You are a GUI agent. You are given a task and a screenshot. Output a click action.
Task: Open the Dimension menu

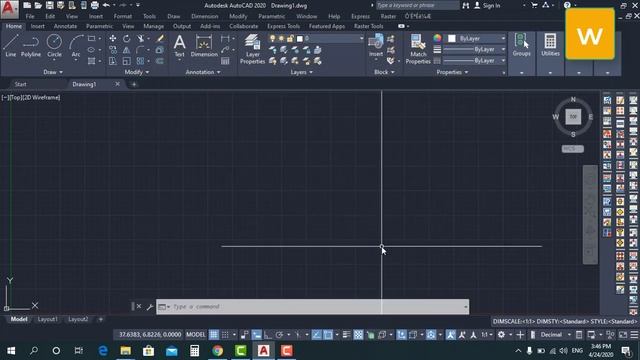[x=204, y=16]
